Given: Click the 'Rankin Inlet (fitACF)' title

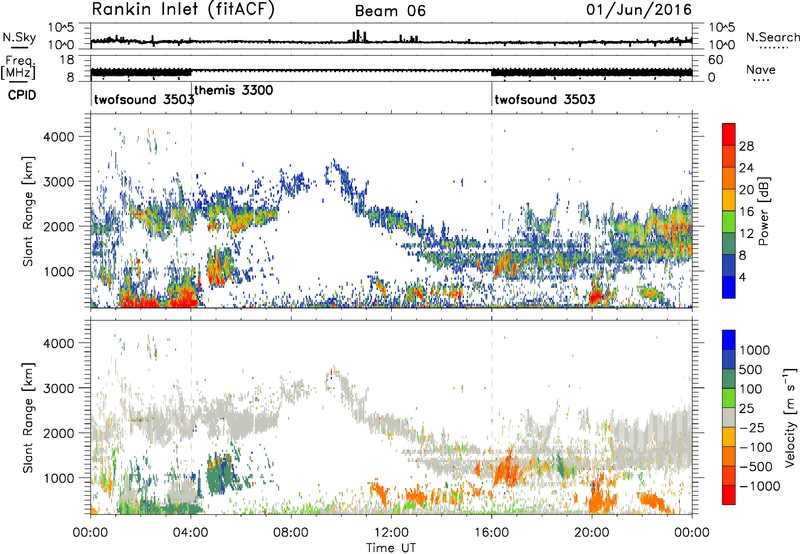Looking at the screenshot, I should pyautogui.click(x=183, y=9).
